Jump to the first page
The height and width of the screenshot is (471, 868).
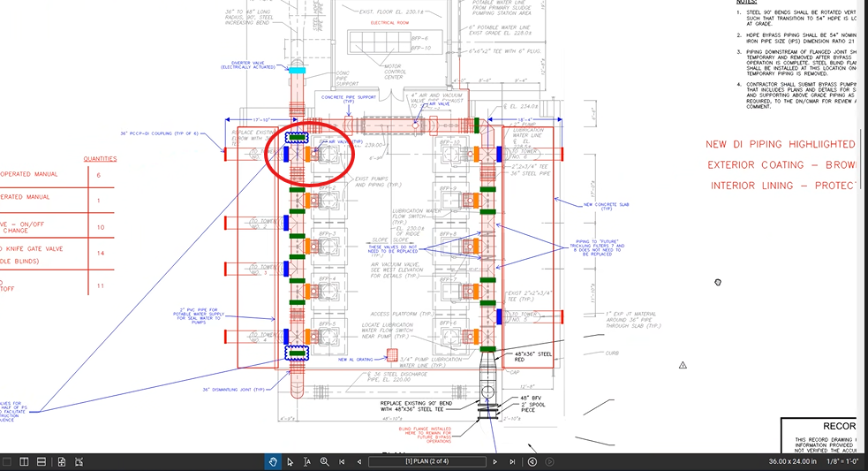click(x=342, y=461)
